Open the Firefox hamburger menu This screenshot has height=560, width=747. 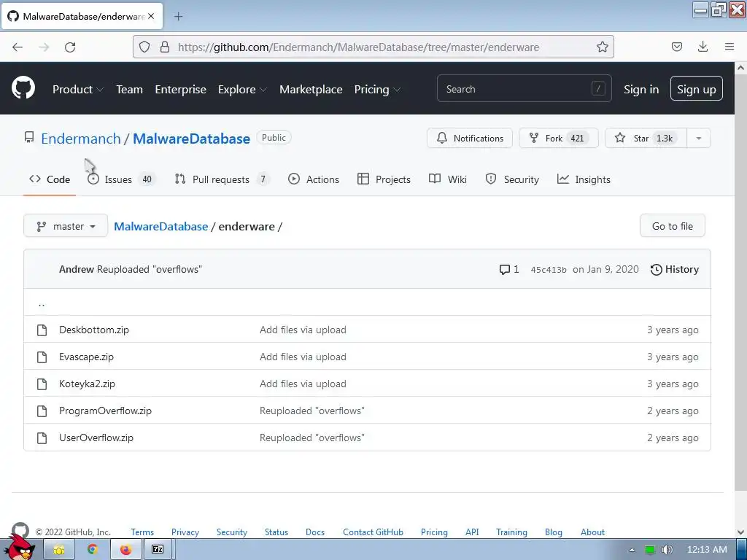[x=729, y=47]
